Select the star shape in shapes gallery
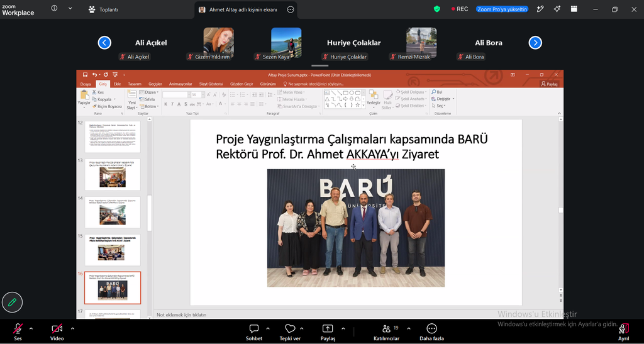 [x=358, y=105]
